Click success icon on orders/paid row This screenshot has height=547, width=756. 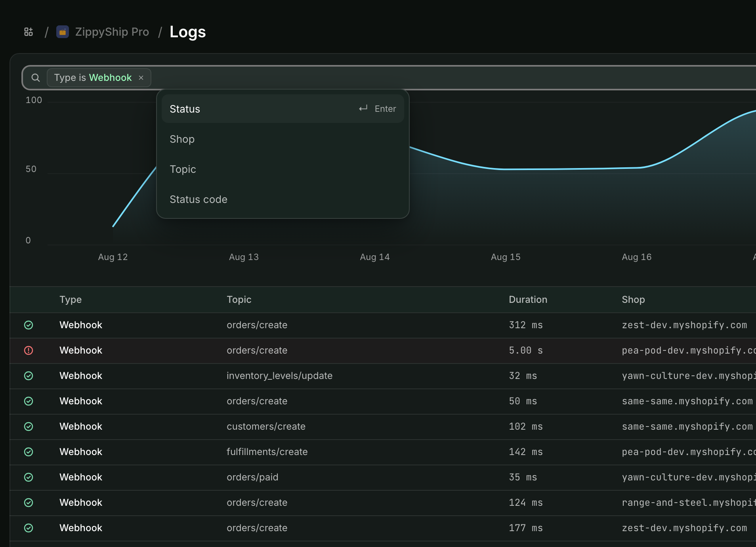[29, 477]
